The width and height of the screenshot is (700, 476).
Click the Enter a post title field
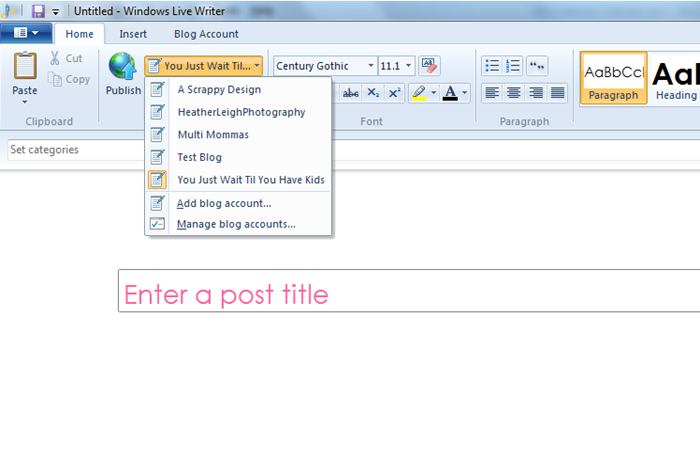tap(409, 291)
